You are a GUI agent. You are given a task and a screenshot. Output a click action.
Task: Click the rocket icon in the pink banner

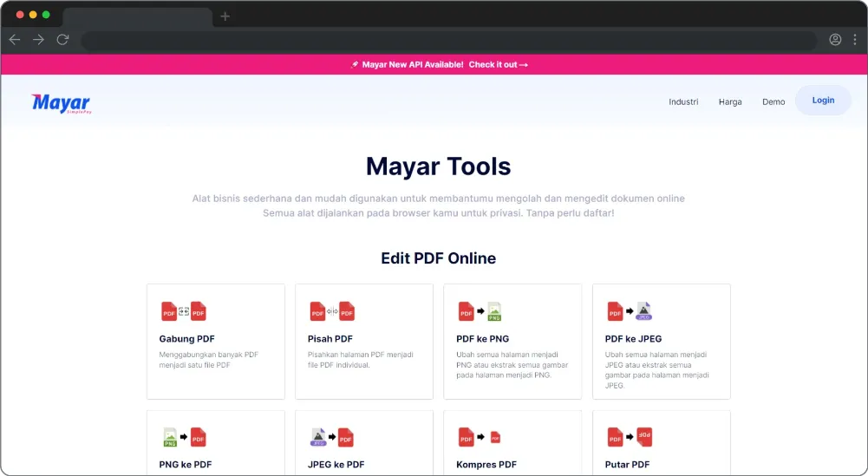(x=355, y=65)
